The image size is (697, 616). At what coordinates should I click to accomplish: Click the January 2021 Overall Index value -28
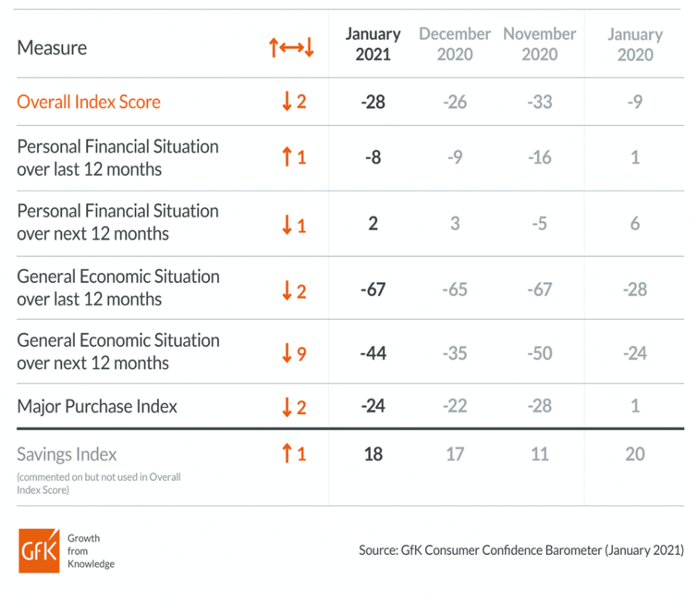[373, 102]
